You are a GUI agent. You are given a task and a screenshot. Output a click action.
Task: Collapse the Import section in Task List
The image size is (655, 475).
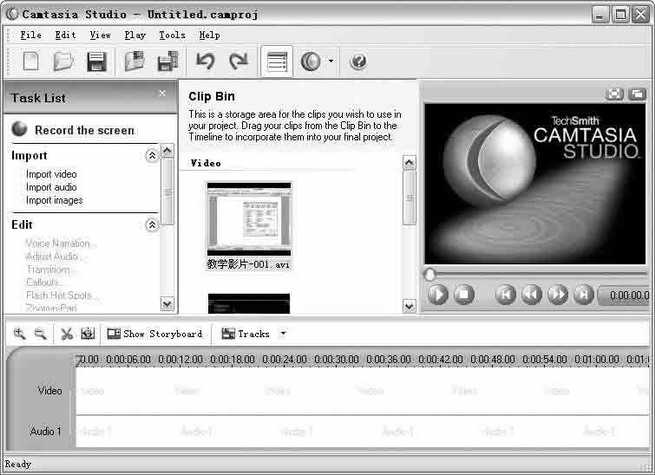(x=152, y=156)
